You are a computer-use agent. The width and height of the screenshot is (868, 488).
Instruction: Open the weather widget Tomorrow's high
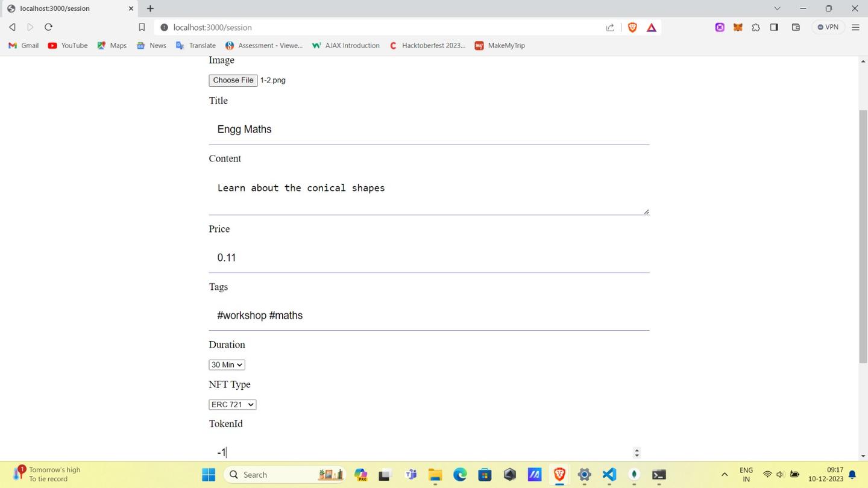(x=47, y=475)
